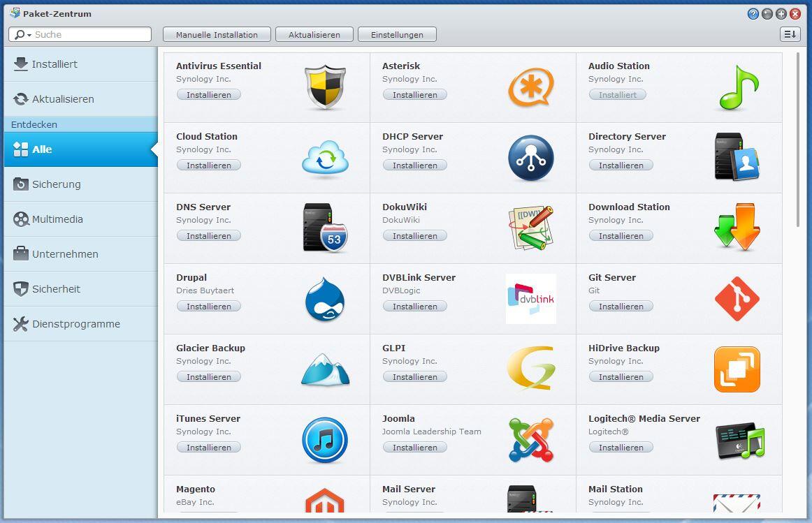Click the GLPI logo icon
Screen dimensions: 812x523
531,368
